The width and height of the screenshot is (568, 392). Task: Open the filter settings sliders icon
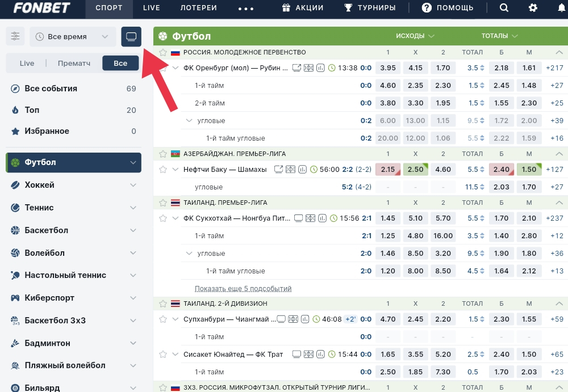pyautogui.click(x=15, y=36)
